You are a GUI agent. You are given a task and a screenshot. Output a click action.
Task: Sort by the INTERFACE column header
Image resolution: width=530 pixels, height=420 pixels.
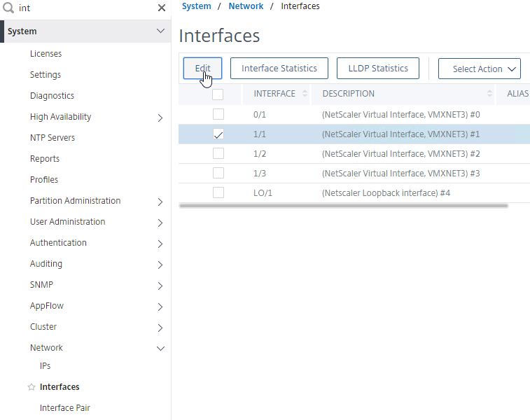(274, 94)
